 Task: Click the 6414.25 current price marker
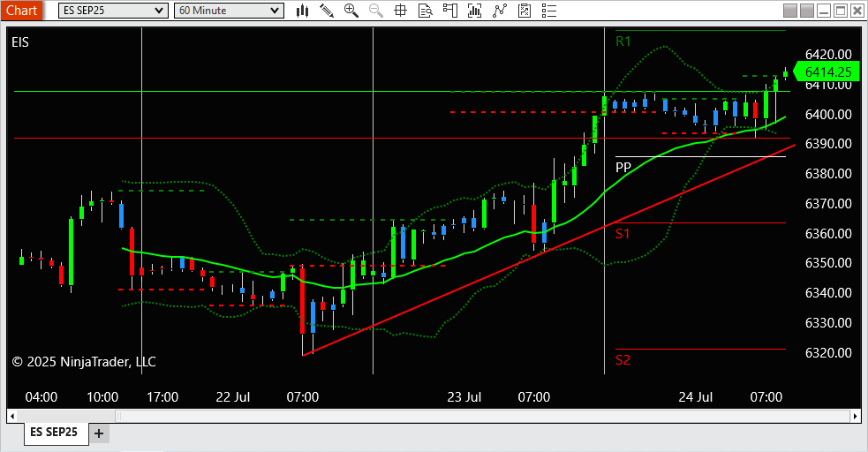(827, 72)
